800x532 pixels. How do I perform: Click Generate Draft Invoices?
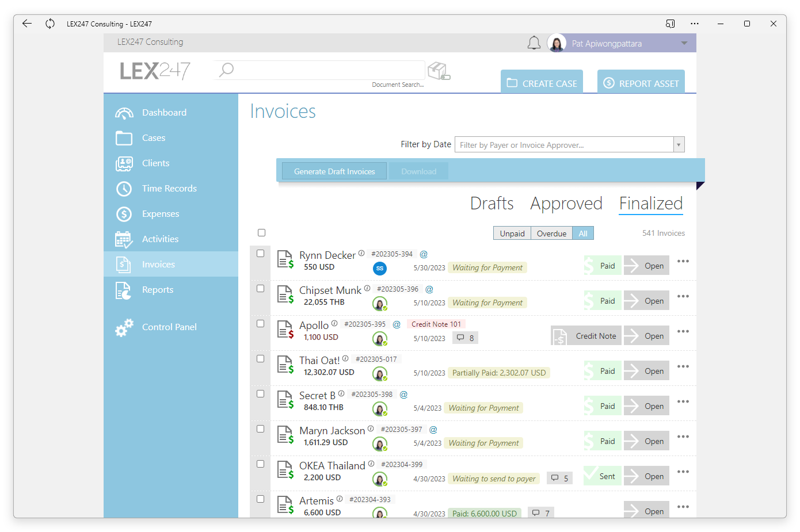(x=334, y=171)
